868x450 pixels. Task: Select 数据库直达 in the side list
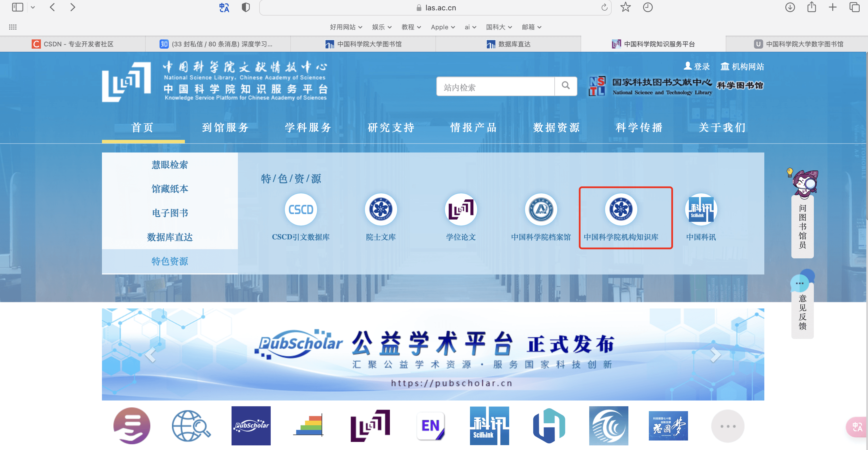170,237
